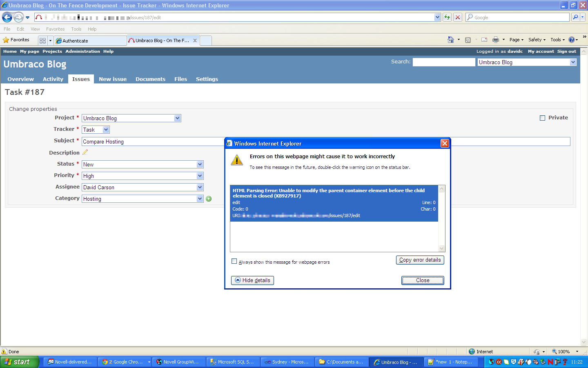Click Copy error details button
This screenshot has height=368, width=588.
tap(420, 260)
